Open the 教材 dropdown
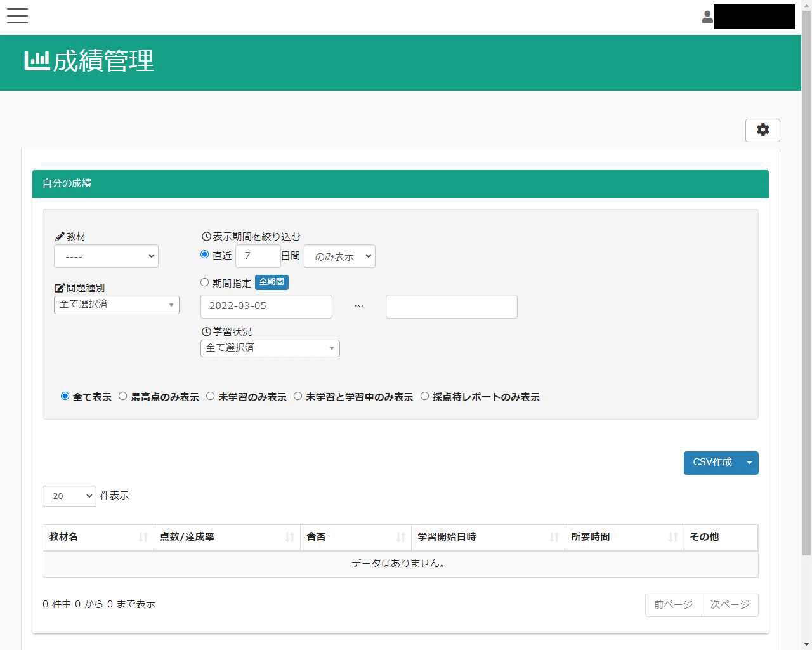This screenshot has width=812, height=650. [x=106, y=256]
